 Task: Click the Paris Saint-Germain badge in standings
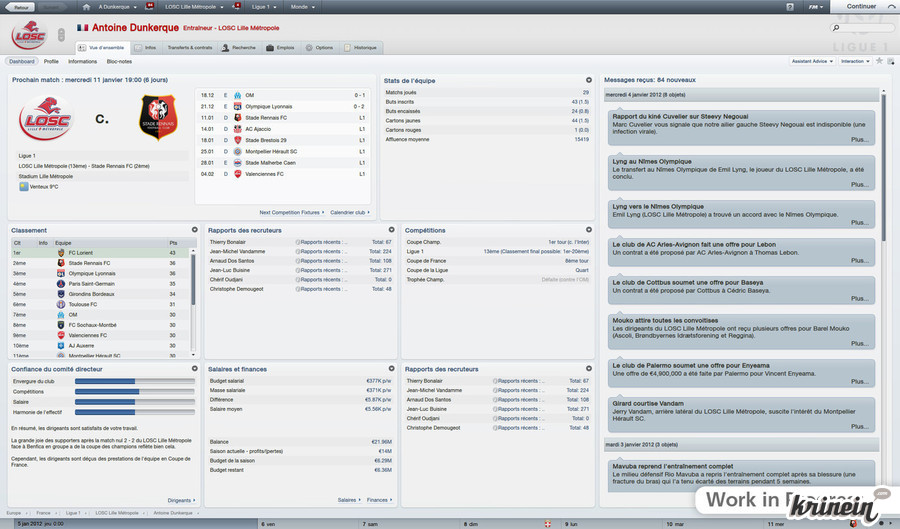62,284
